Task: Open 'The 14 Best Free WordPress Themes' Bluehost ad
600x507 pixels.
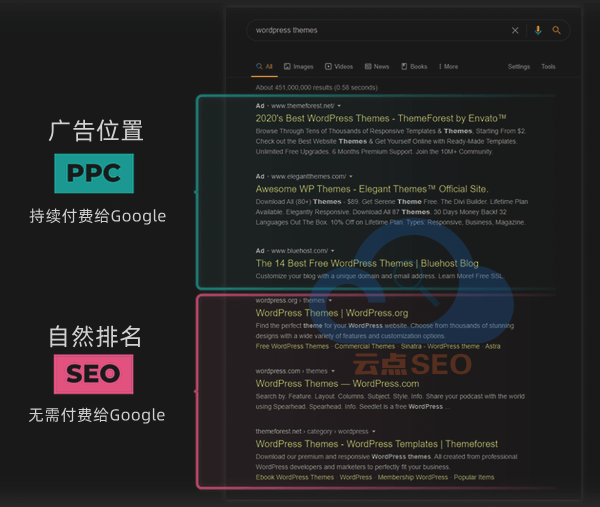Action: coord(367,263)
